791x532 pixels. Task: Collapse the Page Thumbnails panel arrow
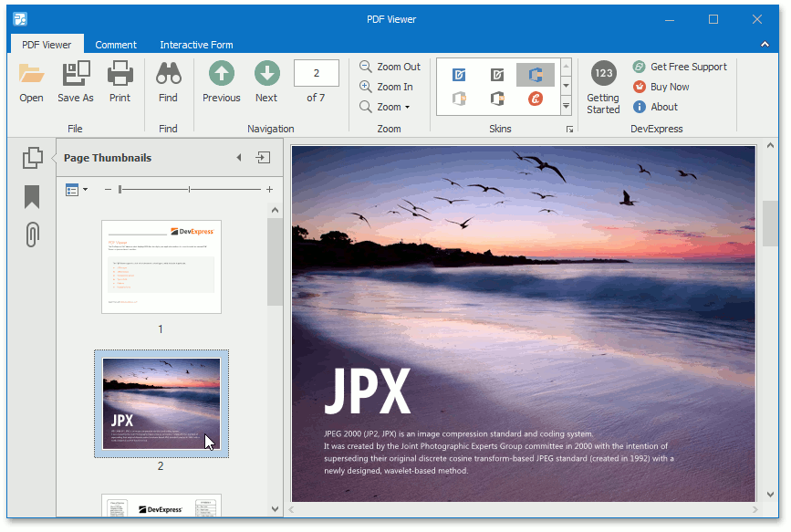[239, 158]
